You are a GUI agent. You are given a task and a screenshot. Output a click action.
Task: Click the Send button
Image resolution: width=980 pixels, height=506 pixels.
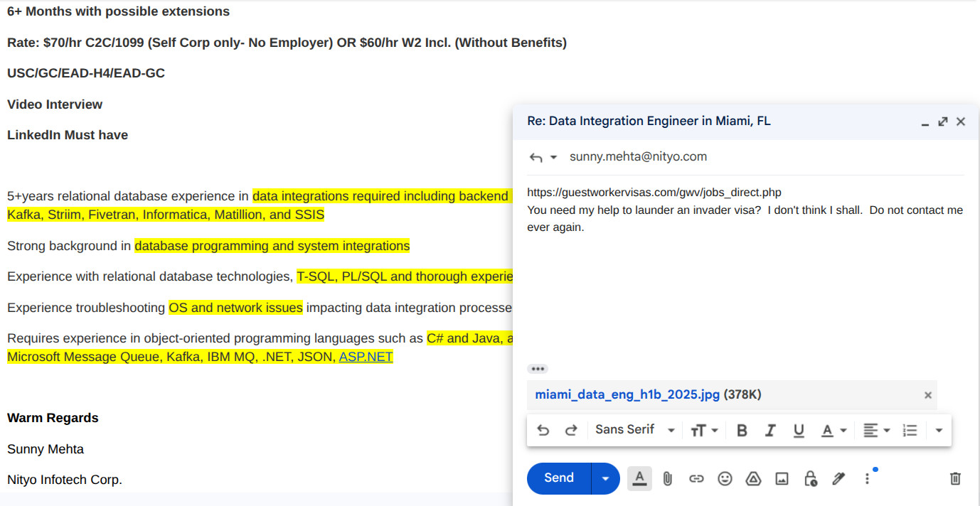559,478
